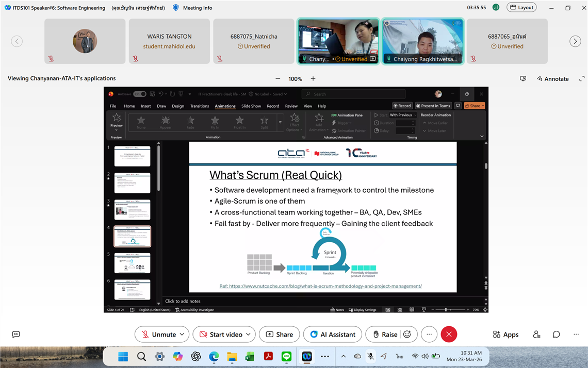Show next participants with right arrow
Viewport: 588px width, 368px height.
click(x=575, y=41)
